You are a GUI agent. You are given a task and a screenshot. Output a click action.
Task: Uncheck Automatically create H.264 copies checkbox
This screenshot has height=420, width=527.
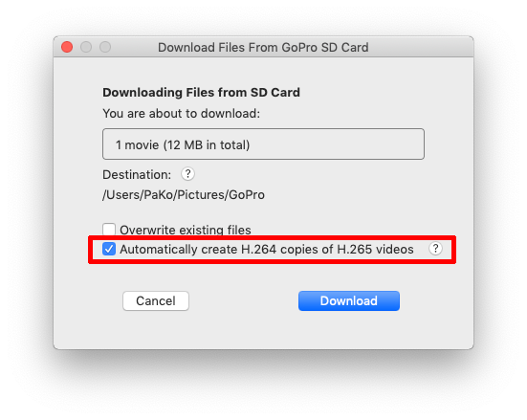pos(109,249)
